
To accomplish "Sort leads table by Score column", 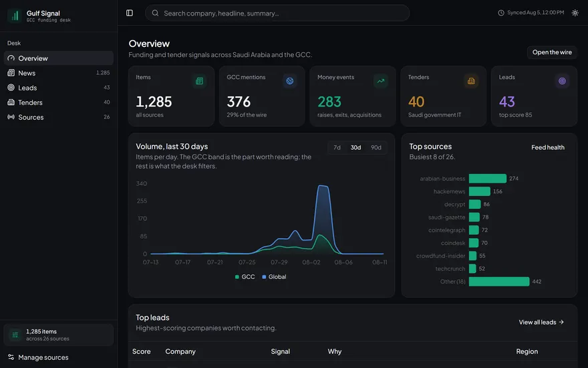I will click(x=142, y=351).
